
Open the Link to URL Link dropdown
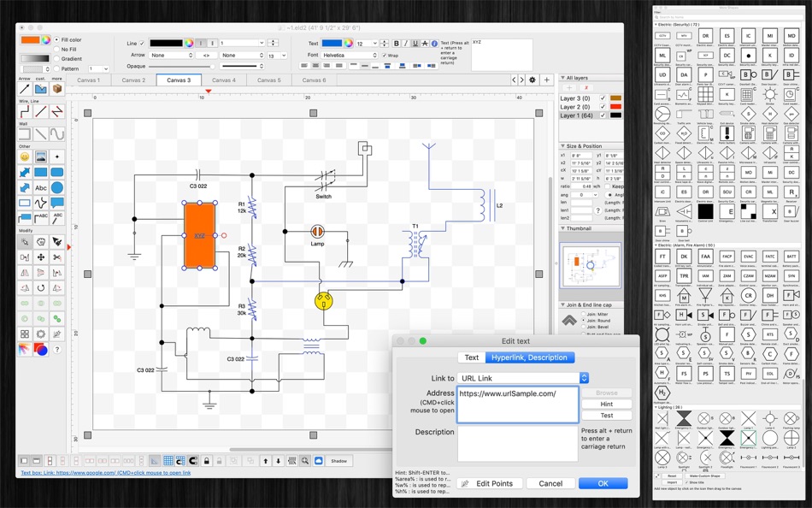(x=523, y=378)
